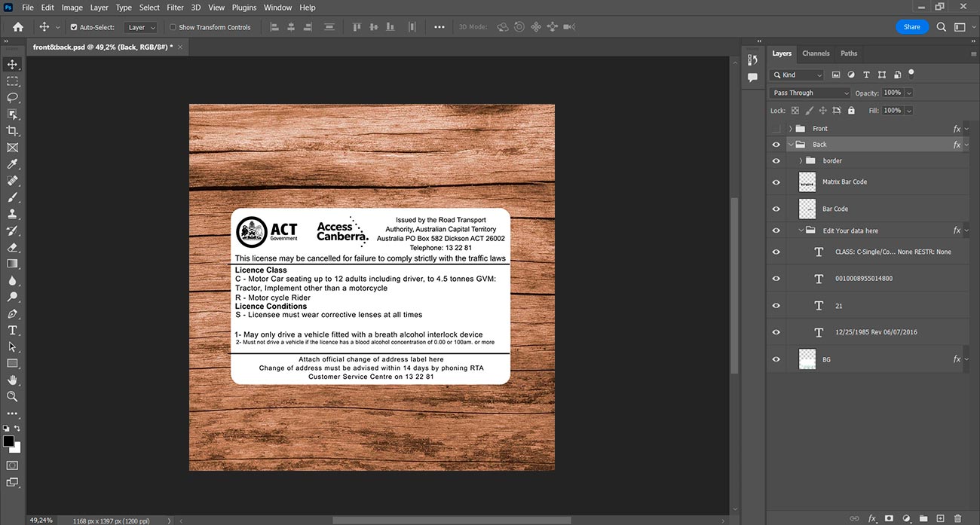980x525 pixels.
Task: Select the Brush tool
Action: click(12, 197)
